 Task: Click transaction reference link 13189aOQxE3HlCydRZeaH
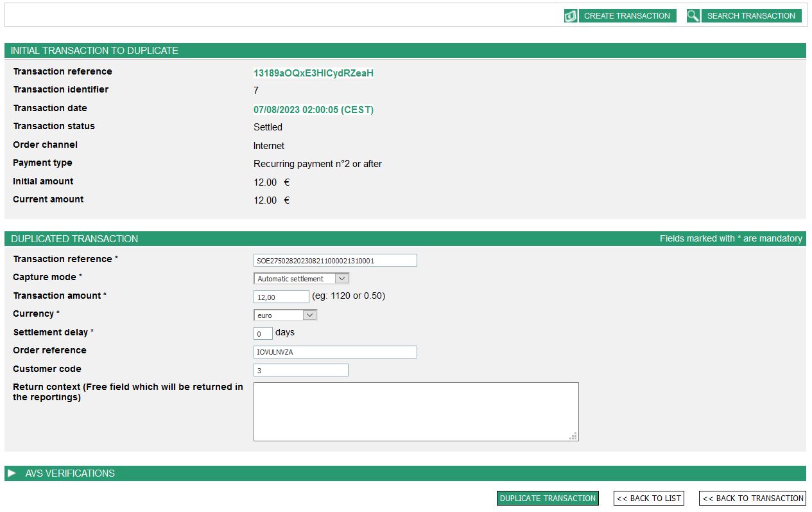tap(312, 73)
